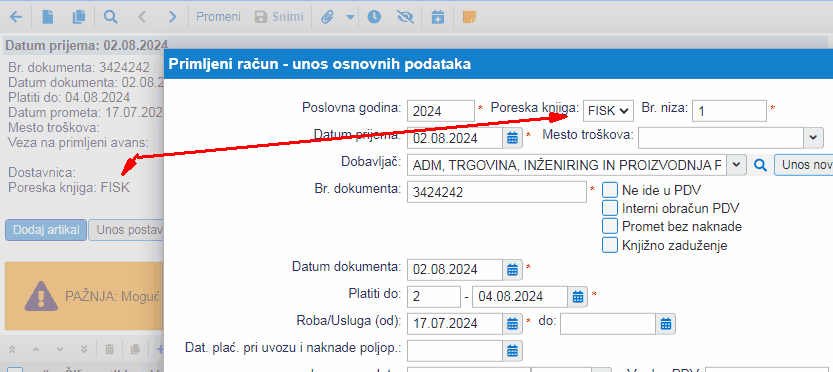Screen dimensions: 833x372
Task: Click the Br. niza input field
Action: (729, 111)
